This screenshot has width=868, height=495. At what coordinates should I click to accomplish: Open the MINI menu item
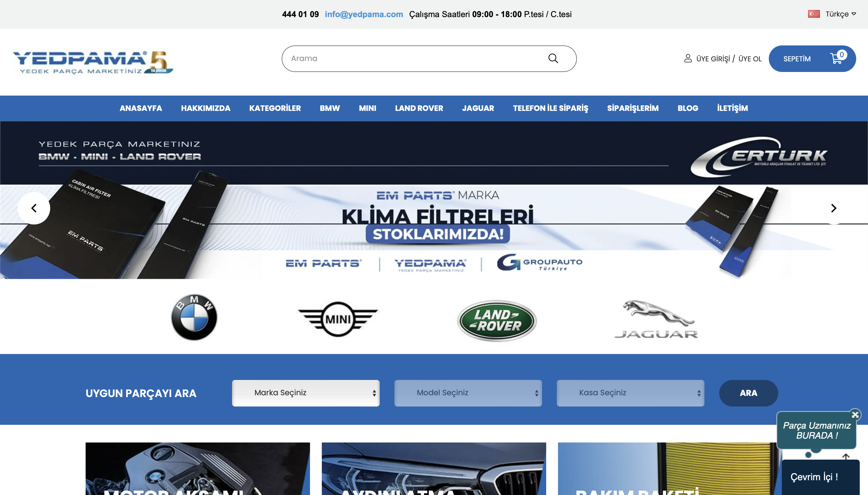[368, 108]
